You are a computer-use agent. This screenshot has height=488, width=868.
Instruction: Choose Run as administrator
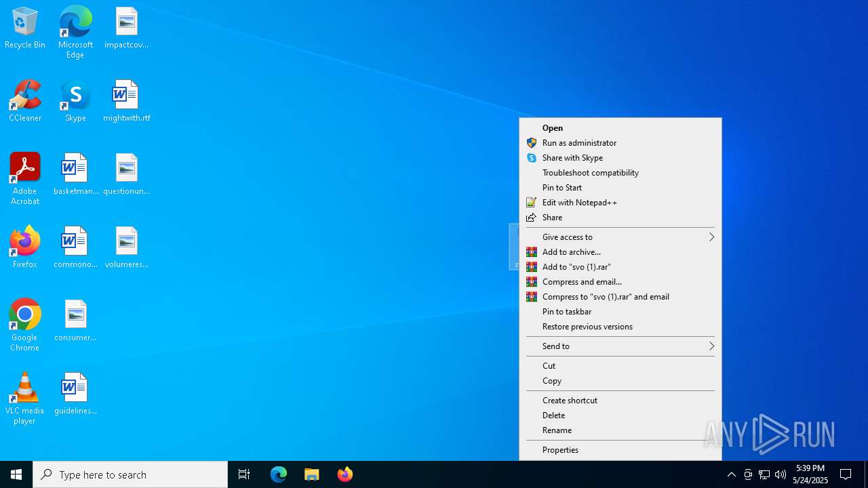click(x=620, y=143)
